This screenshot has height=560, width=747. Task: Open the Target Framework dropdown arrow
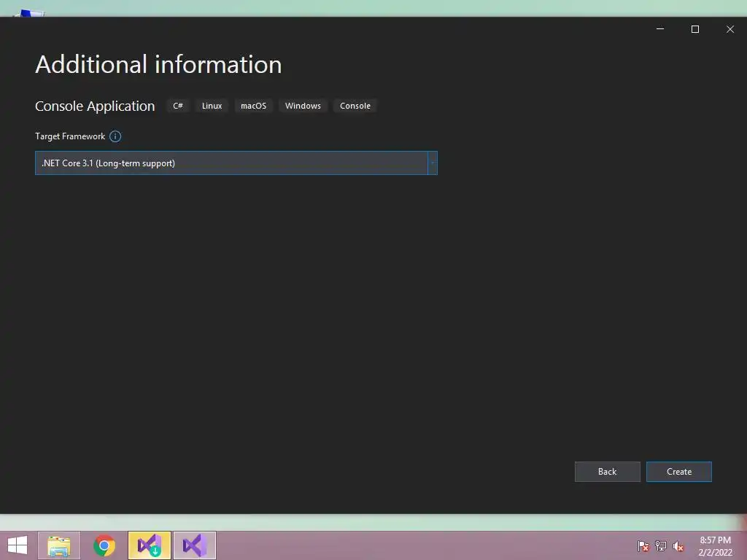433,163
